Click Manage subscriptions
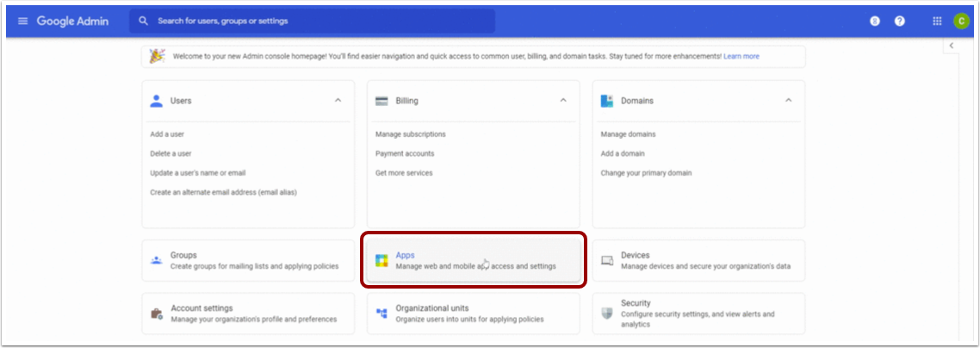 coord(411,134)
